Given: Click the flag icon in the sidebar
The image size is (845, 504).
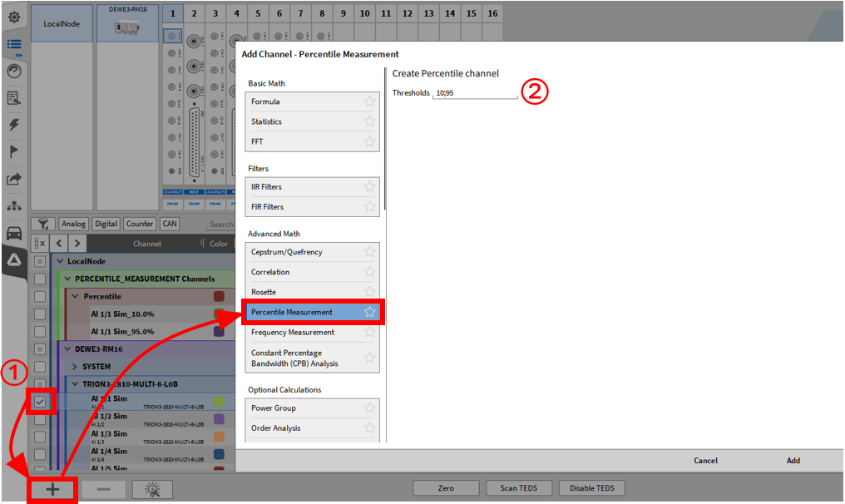Looking at the screenshot, I should [x=14, y=151].
